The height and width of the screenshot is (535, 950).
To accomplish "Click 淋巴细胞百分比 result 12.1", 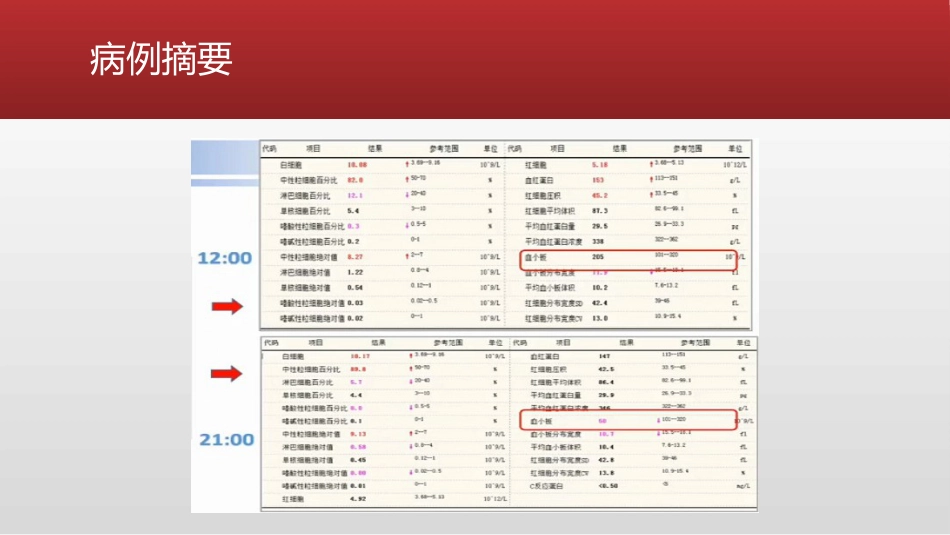I will coord(355,196).
